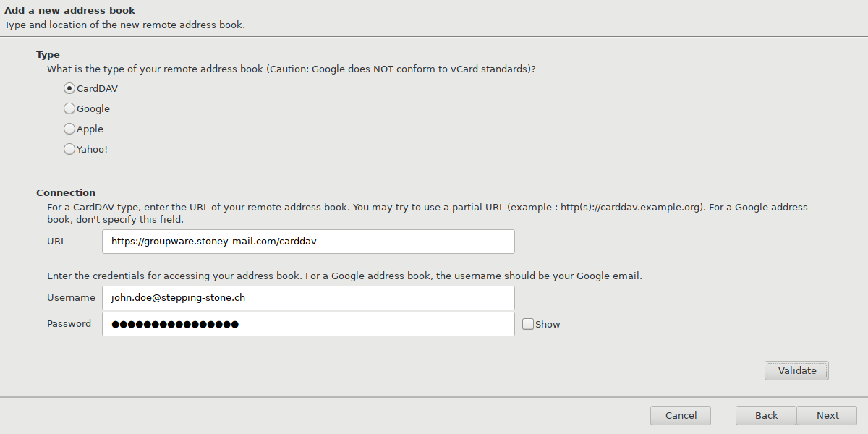
Task: Click the bold Connection section heading
Action: tap(66, 193)
